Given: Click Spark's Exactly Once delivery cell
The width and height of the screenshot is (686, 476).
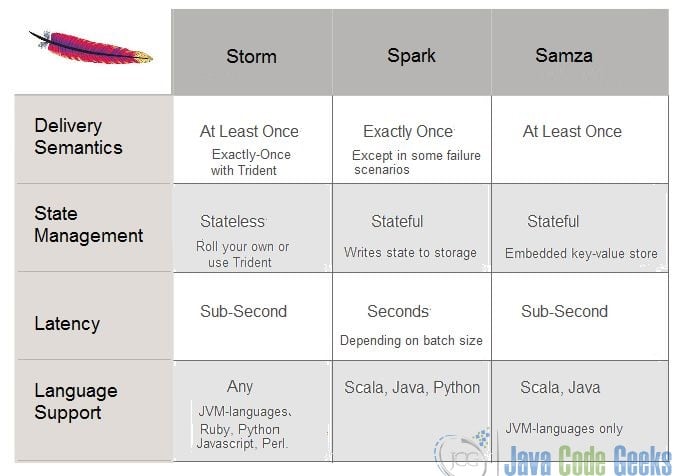Looking at the screenshot, I should pos(412,140).
